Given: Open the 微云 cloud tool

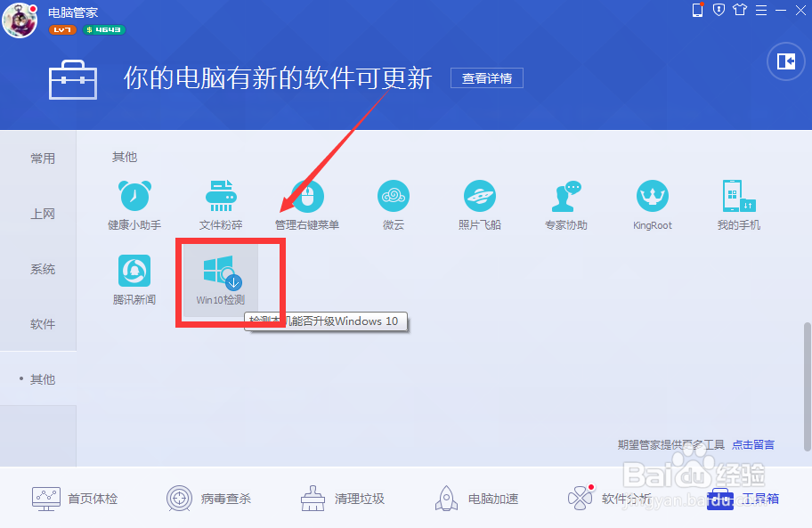Looking at the screenshot, I should coord(394,205).
